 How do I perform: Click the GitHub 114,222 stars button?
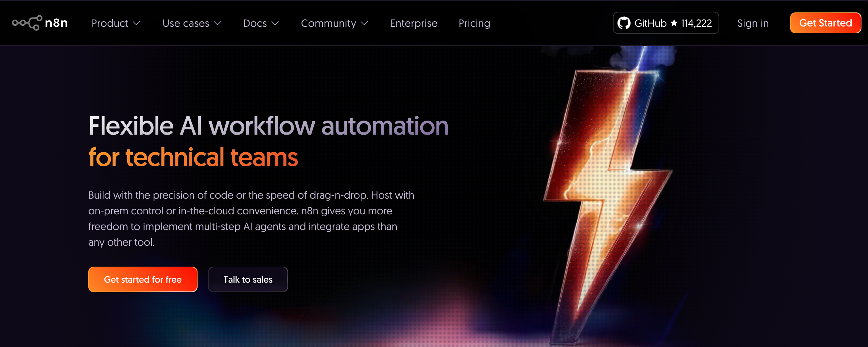[666, 23]
